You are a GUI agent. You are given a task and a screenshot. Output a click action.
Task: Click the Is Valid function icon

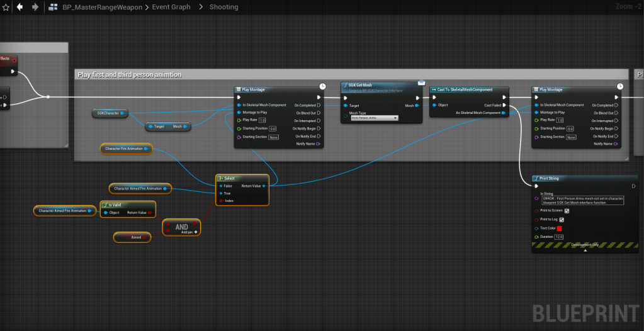105,205
